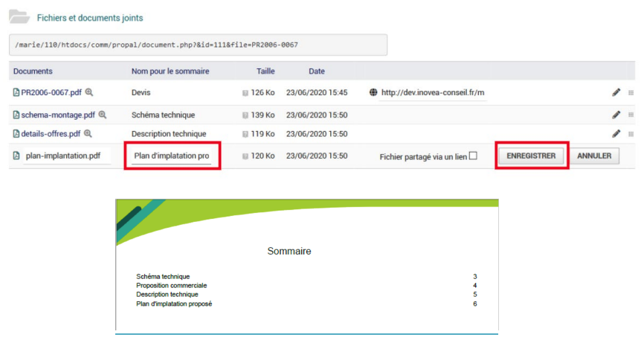Cancel editing with the ANNULER button

click(594, 156)
